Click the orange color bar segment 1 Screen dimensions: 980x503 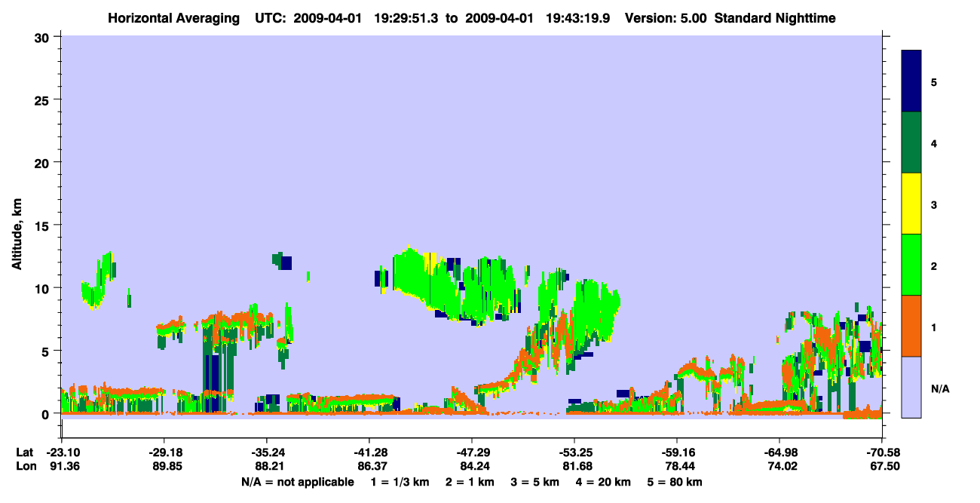[911, 326]
